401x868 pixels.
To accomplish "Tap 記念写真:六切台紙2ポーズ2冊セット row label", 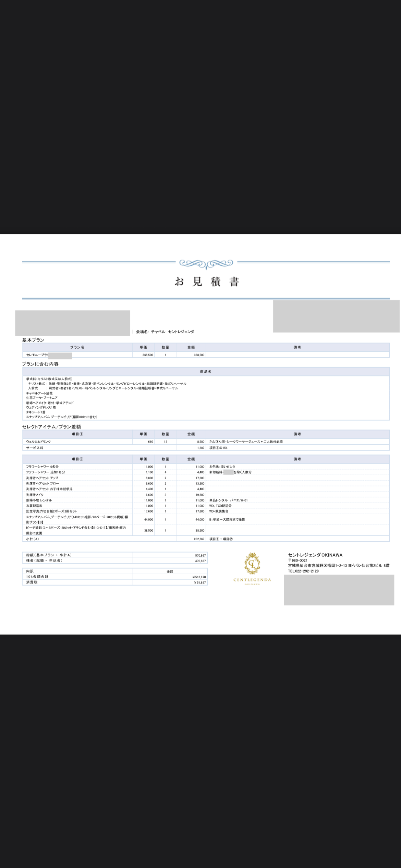I will pyautogui.click(x=51, y=511).
